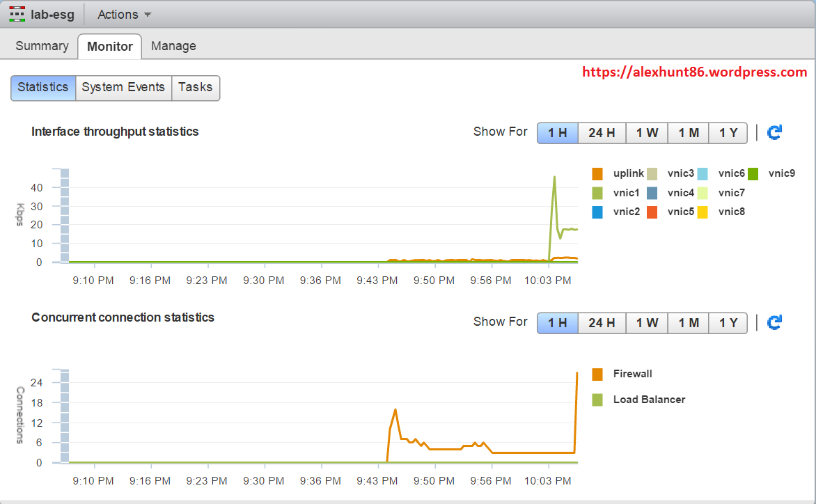This screenshot has height=504, width=816.
Task: Select the Monitor tab
Action: pos(109,47)
